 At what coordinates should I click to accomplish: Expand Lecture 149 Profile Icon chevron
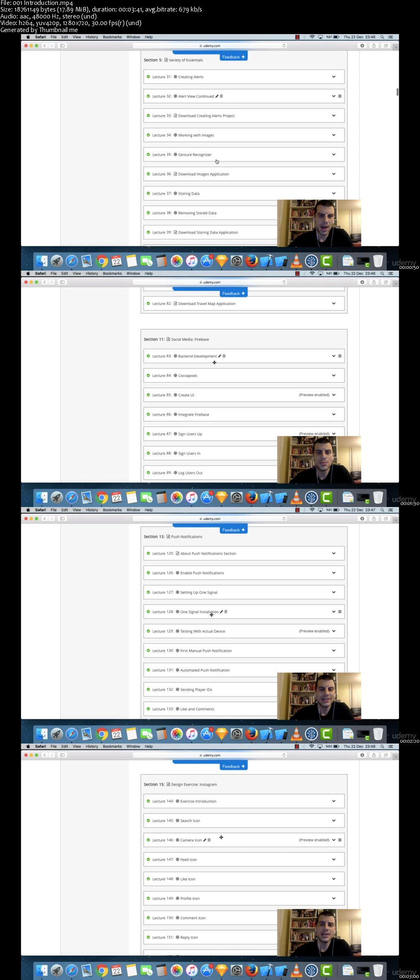tap(334, 898)
